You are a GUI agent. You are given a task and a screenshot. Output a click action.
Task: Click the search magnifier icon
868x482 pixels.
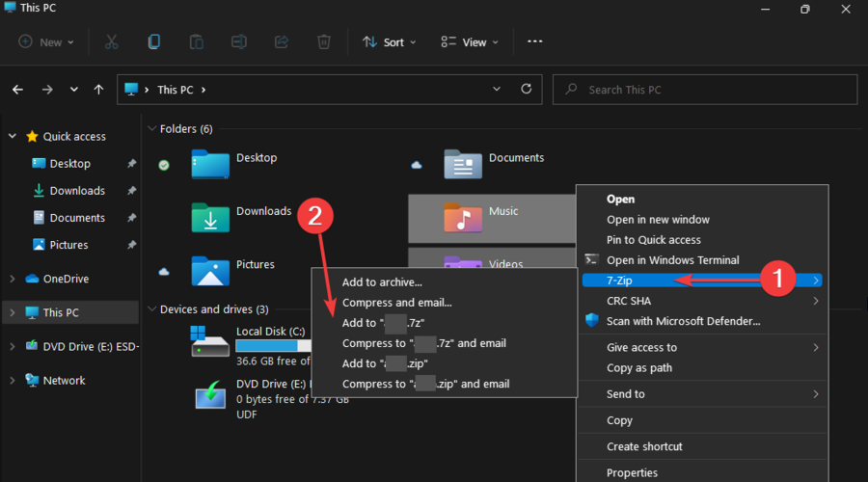[571, 89]
